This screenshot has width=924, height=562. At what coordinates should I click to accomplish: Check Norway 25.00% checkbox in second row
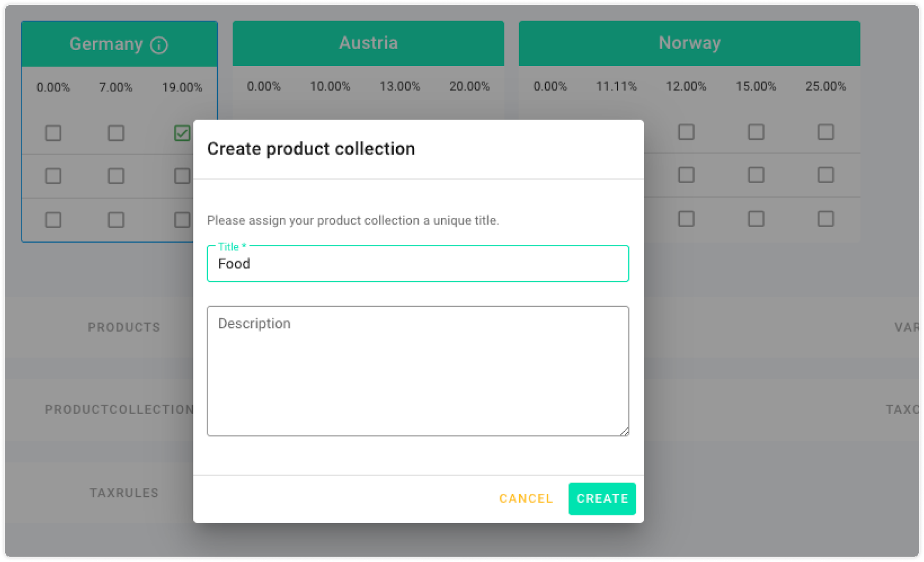[x=826, y=175]
